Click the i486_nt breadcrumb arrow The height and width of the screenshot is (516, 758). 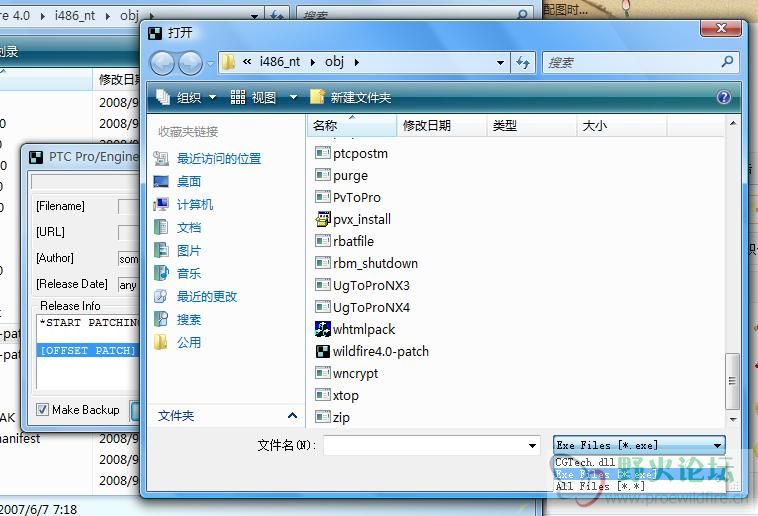(x=313, y=62)
